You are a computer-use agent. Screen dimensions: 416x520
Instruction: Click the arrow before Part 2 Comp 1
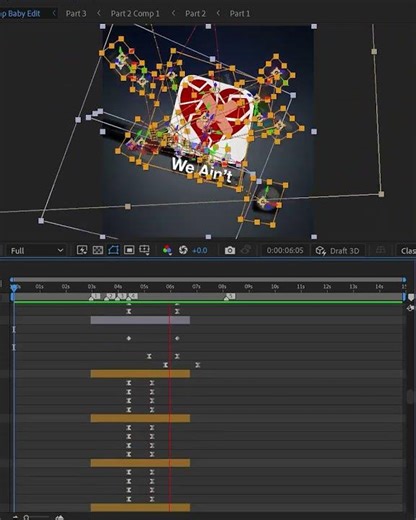pyautogui.click(x=99, y=13)
